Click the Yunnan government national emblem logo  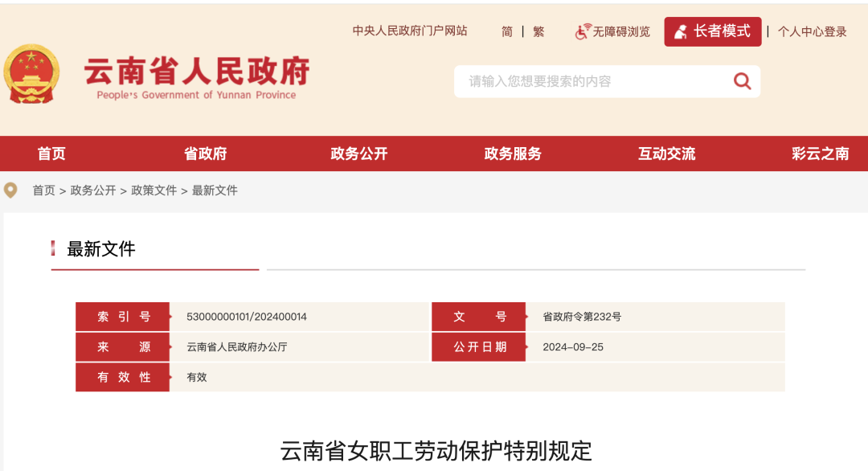click(x=34, y=75)
